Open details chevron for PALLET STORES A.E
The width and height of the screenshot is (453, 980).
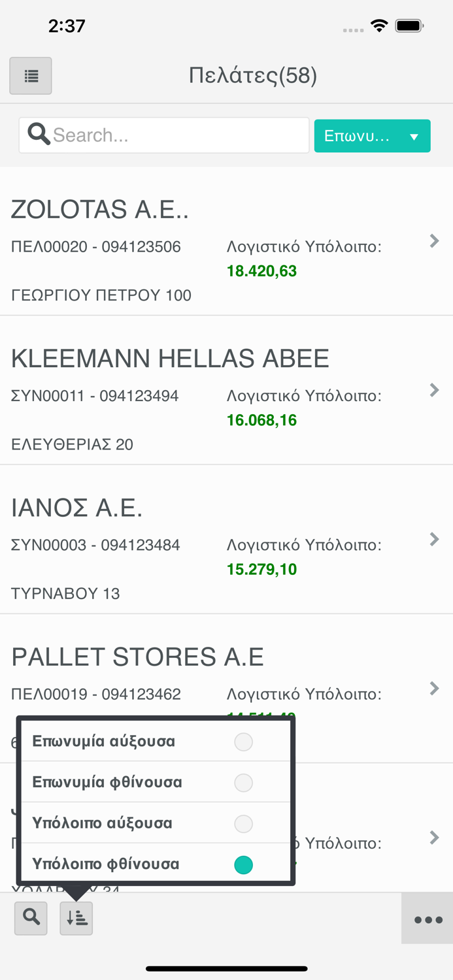click(x=433, y=688)
